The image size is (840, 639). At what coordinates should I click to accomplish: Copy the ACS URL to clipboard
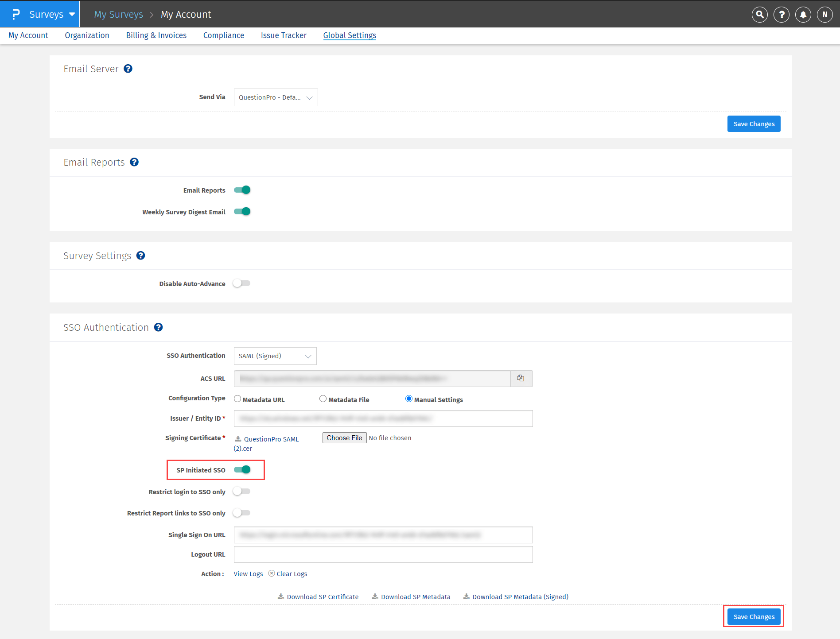pos(521,379)
